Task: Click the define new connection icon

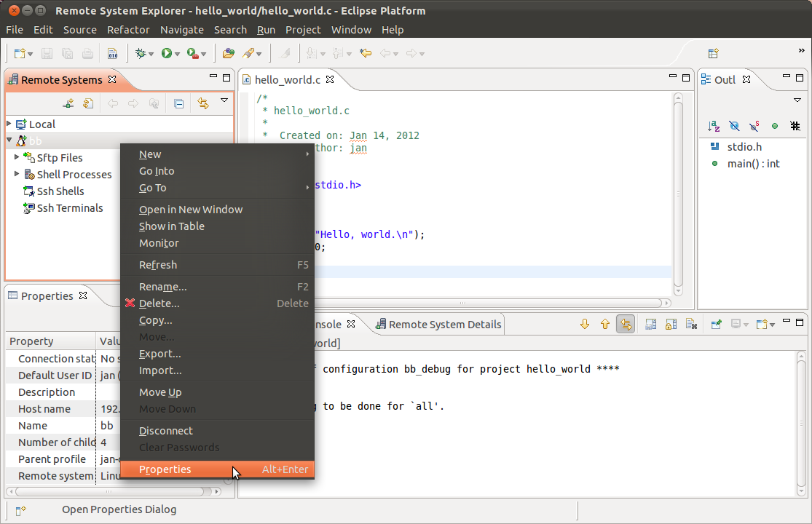Action: tap(68, 103)
